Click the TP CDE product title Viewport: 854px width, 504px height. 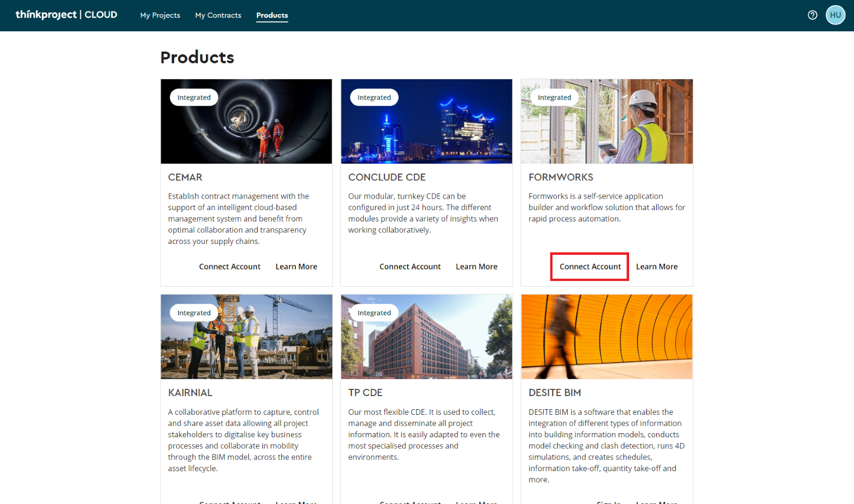point(365,392)
